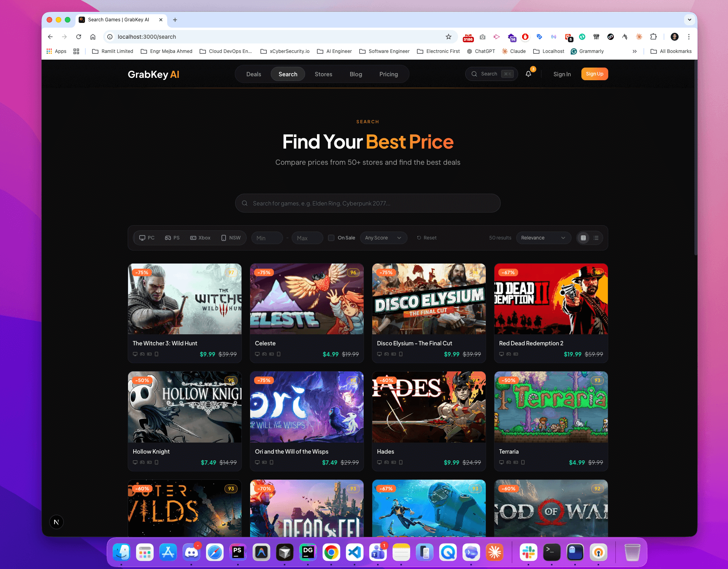
Task: Click the Sign Up button
Action: 594,73
